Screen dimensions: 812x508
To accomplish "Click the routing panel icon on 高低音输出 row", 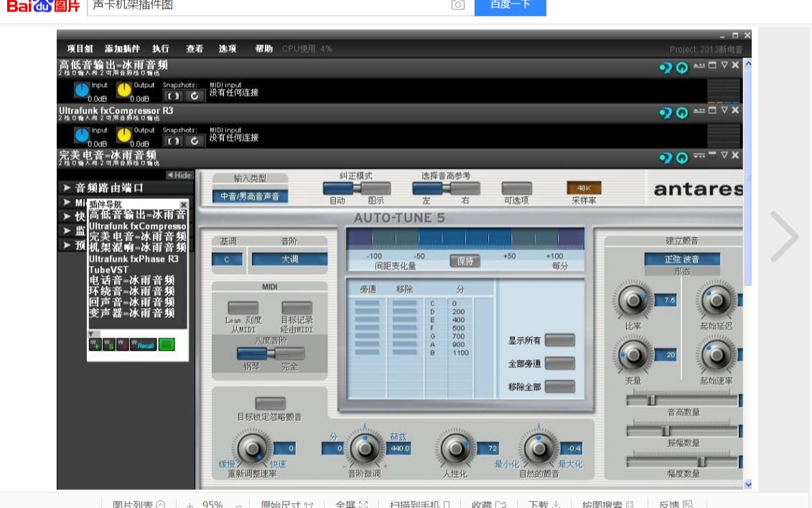I will 699,65.
